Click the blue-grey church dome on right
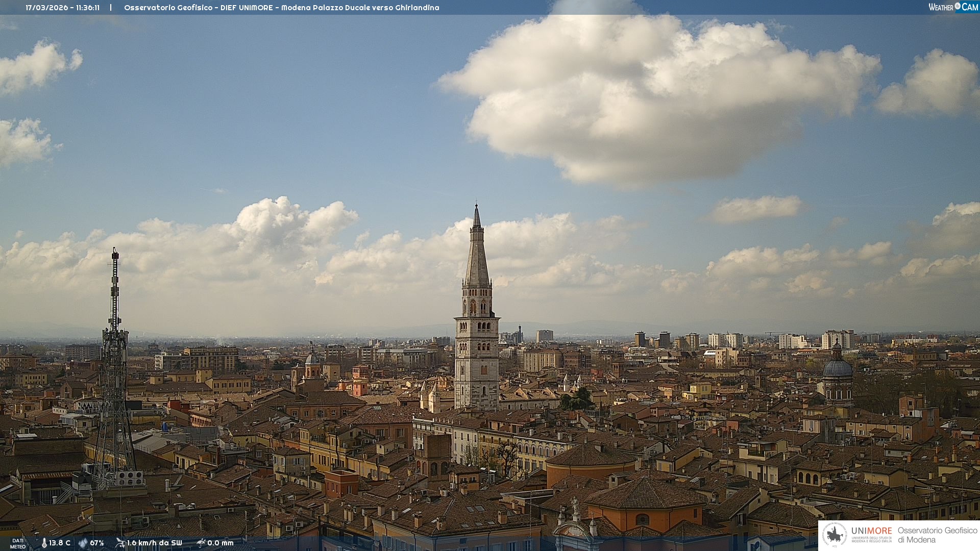Viewport: 980px width, 551px height. 837,368
